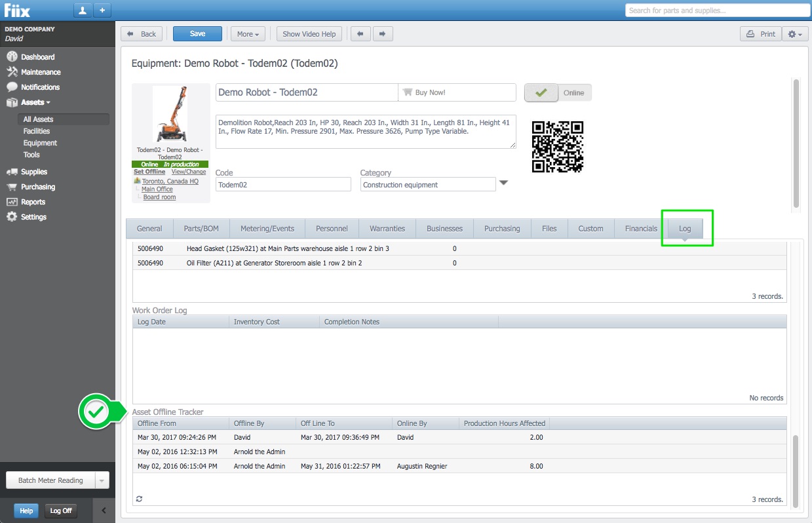812x523 pixels.
Task: Edit the equipment description text area
Action: (x=366, y=132)
